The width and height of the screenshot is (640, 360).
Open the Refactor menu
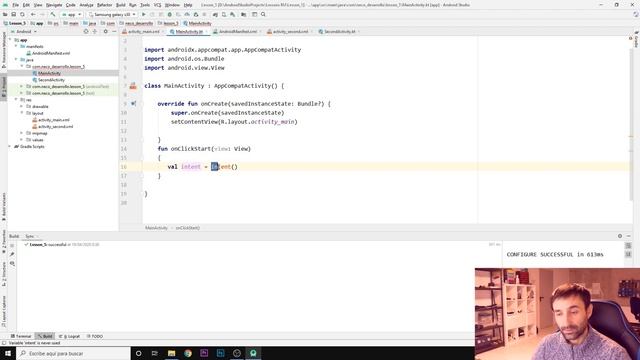pos(104,5)
